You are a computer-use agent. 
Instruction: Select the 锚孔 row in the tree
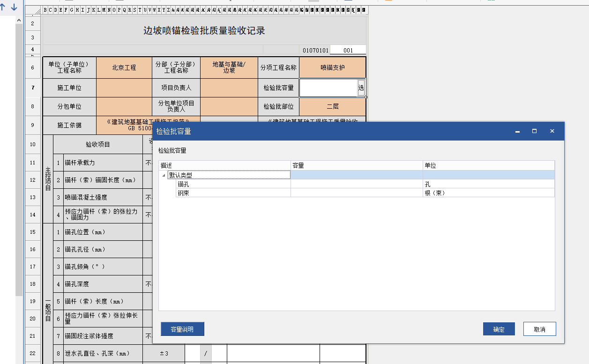pos(184,184)
